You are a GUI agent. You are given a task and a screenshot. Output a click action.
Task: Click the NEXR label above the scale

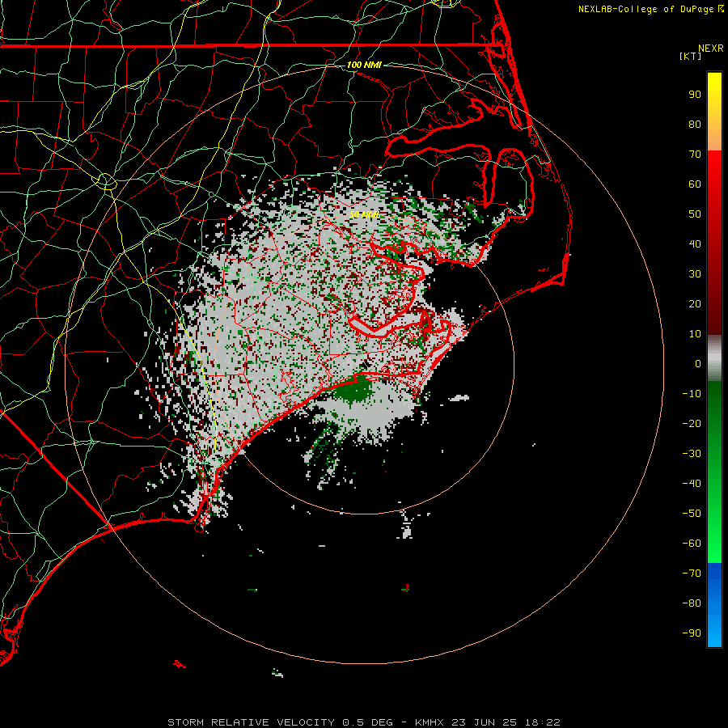coord(710,48)
